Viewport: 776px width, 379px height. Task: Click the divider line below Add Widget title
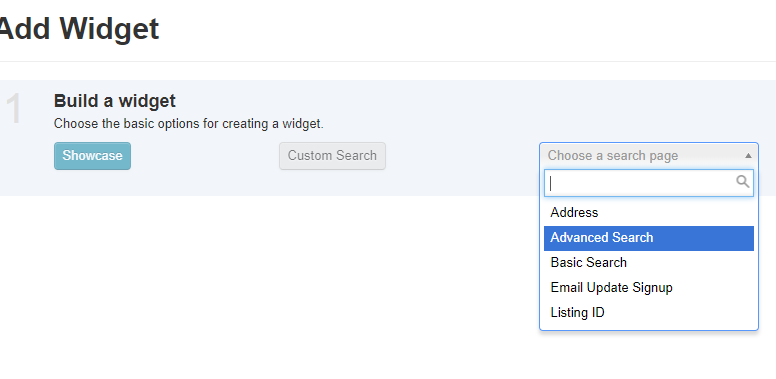(388, 61)
